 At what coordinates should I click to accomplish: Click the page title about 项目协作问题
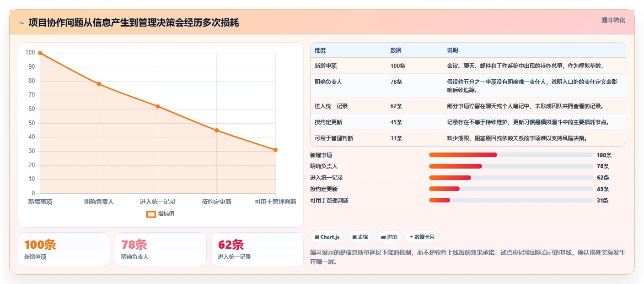coord(134,23)
